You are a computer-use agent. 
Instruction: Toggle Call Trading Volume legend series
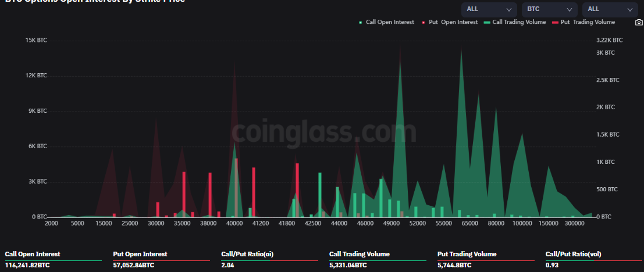click(x=515, y=22)
